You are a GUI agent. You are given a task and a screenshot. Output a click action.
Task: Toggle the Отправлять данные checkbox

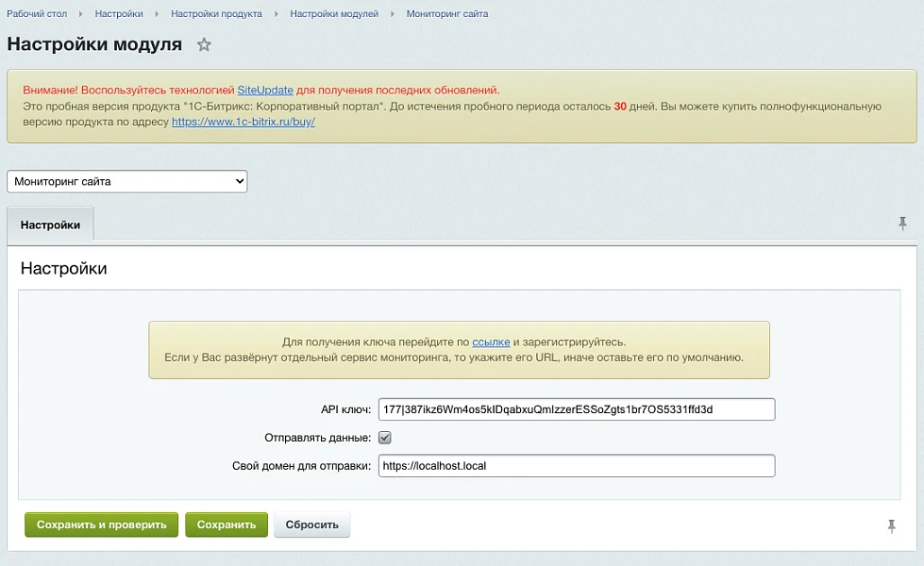click(385, 438)
